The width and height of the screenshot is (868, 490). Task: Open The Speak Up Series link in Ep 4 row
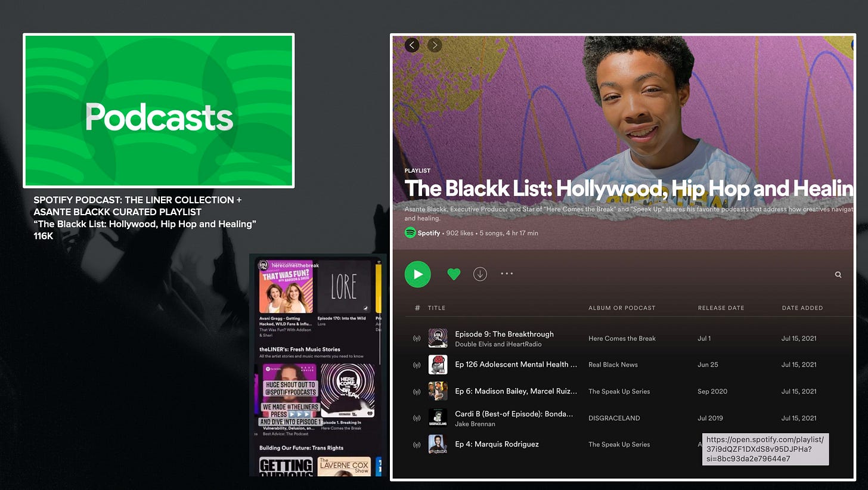click(619, 445)
